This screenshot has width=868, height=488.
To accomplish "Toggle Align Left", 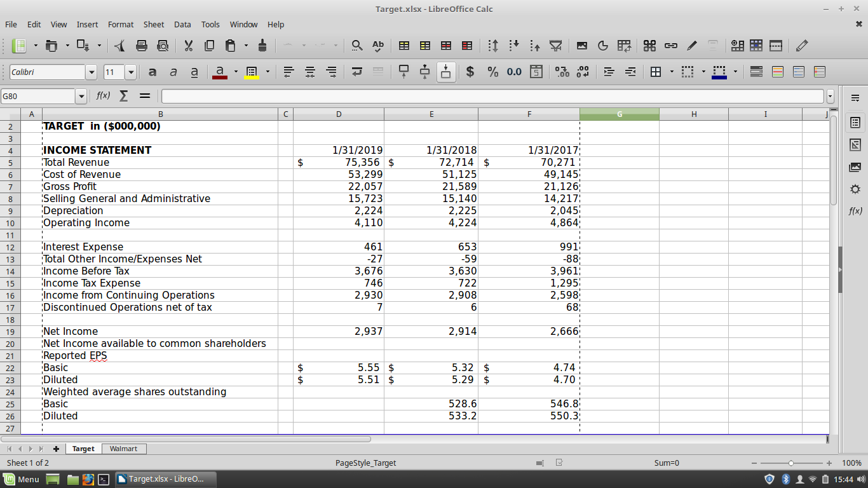I will (x=288, y=72).
